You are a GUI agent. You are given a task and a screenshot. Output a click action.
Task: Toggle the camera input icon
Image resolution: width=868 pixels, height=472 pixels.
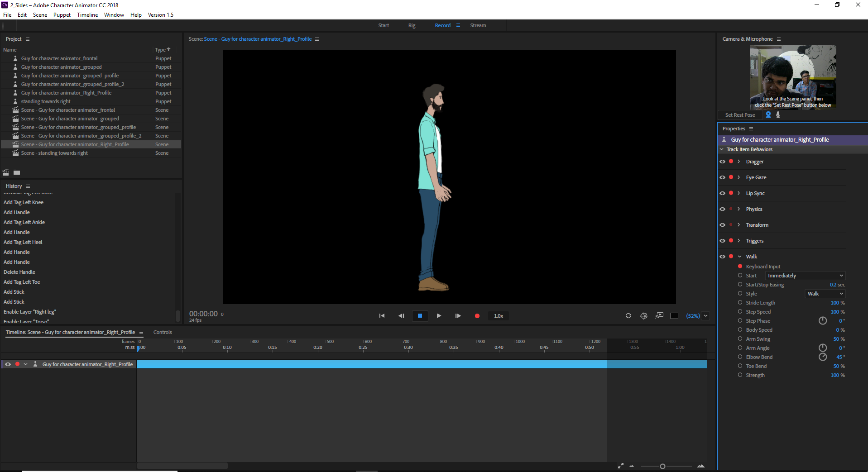pos(768,114)
